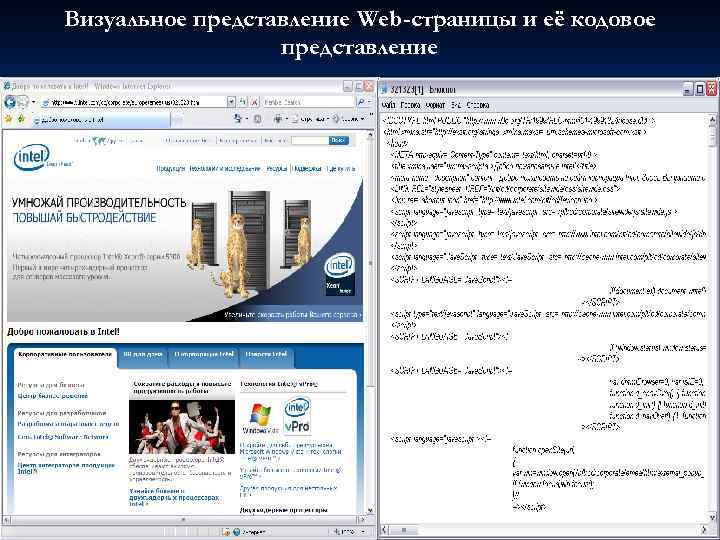The image size is (720, 540).
Task: Open Вид menu in Notepad
Action: (x=456, y=105)
